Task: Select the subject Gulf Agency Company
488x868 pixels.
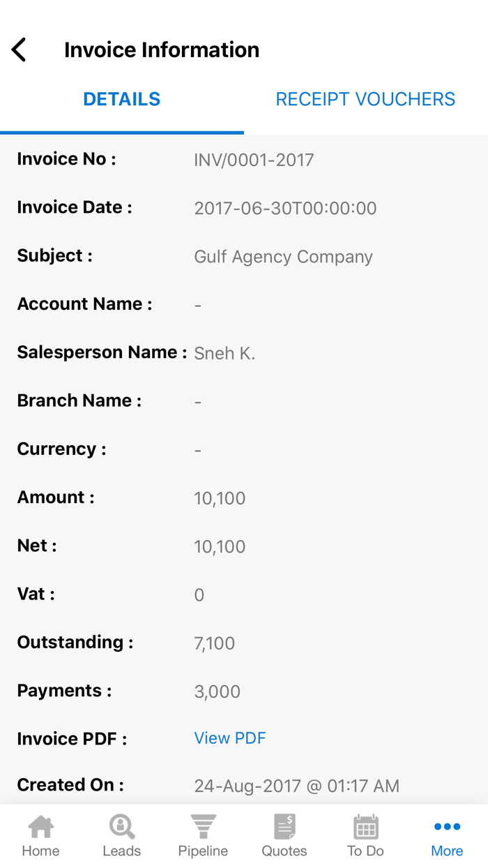Action: pos(283,256)
